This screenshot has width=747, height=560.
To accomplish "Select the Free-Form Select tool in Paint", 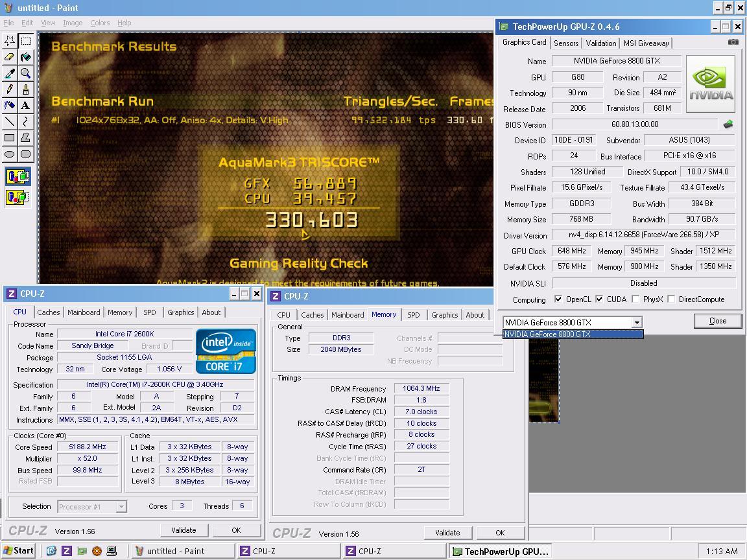I will coord(10,41).
